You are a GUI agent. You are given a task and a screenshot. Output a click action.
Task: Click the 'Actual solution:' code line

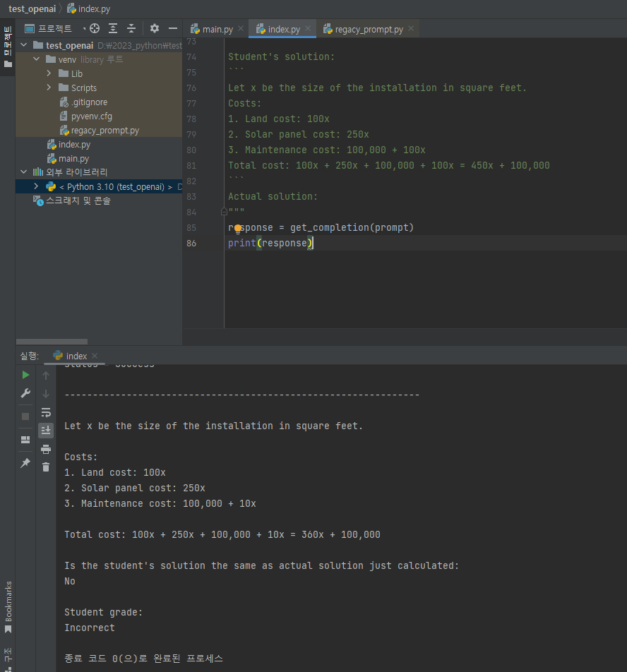click(273, 196)
